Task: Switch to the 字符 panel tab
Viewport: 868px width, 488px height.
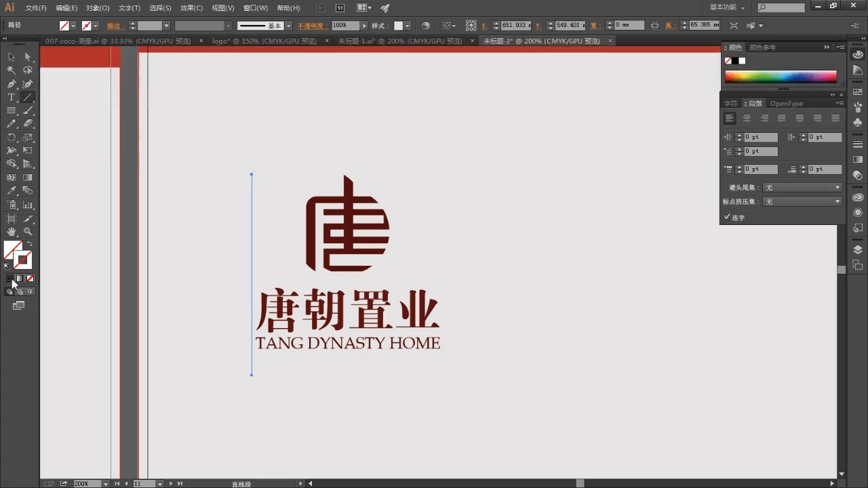Action: point(730,104)
